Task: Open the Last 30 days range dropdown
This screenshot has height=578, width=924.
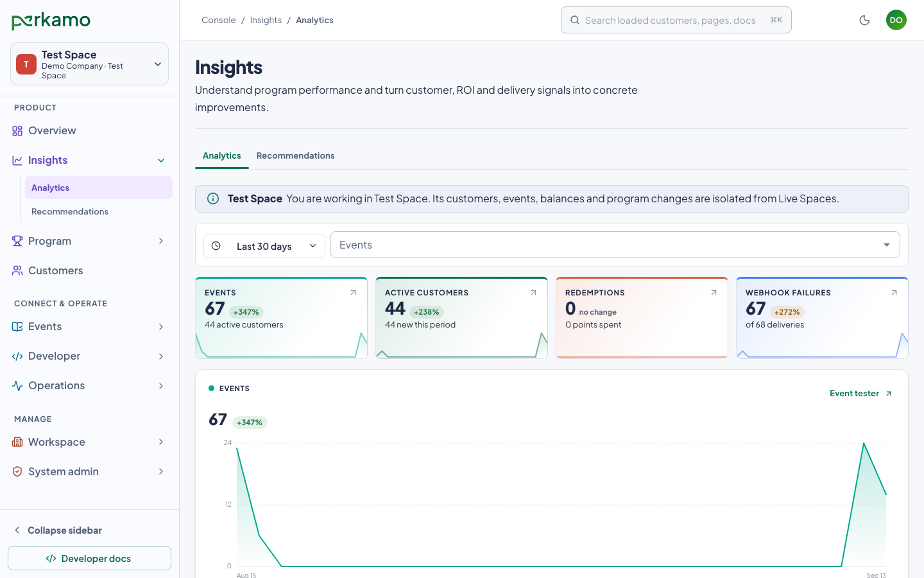Action: pyautogui.click(x=264, y=246)
